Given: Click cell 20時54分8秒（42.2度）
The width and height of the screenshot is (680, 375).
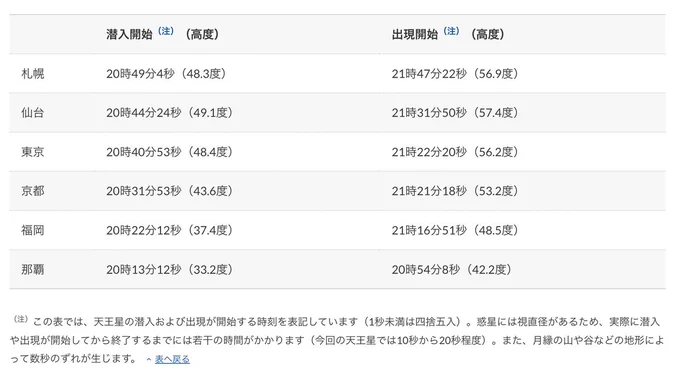Looking at the screenshot, I should coord(452,270).
